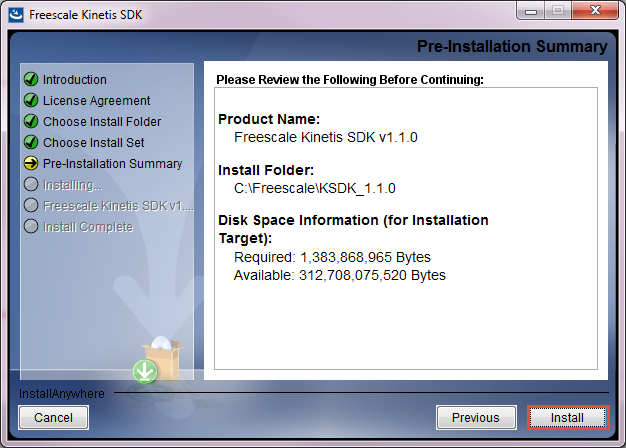Minimize the installer window

531,12
